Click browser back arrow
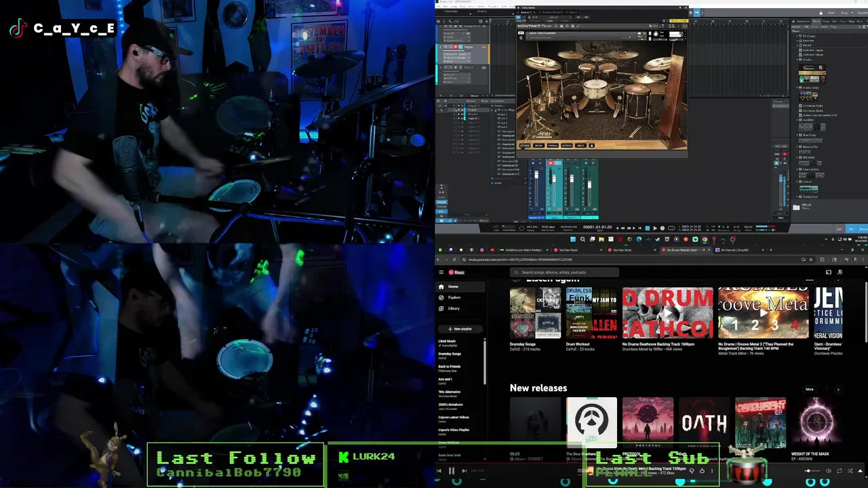Screen dimensions: 868x488 (438, 260)
